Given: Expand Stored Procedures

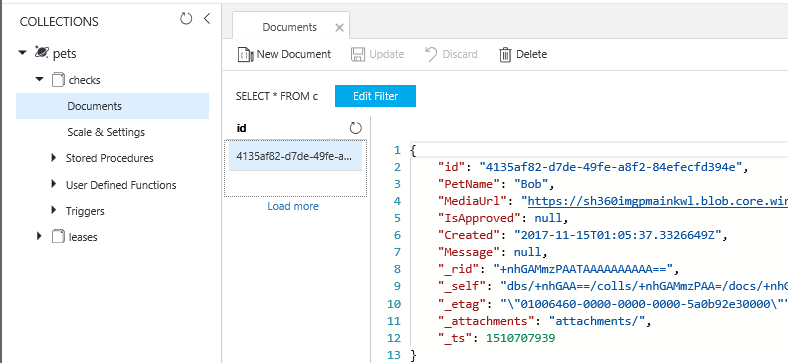Looking at the screenshot, I should tap(54, 158).
